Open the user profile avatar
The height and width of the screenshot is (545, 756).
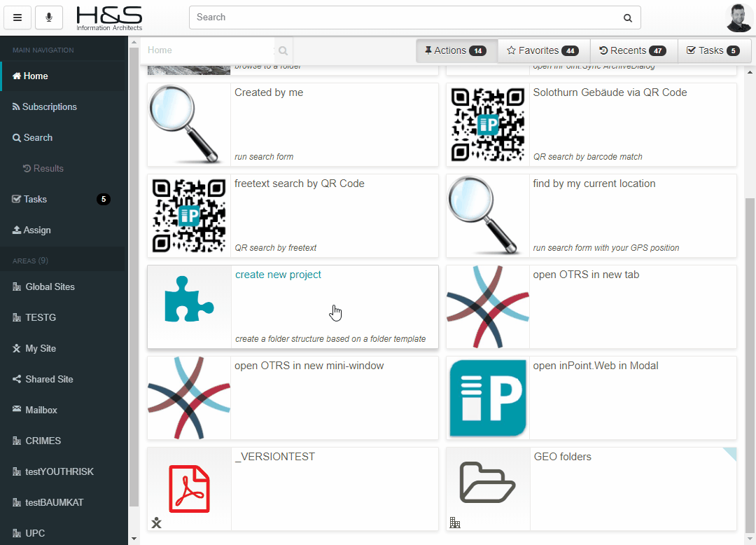(739, 18)
